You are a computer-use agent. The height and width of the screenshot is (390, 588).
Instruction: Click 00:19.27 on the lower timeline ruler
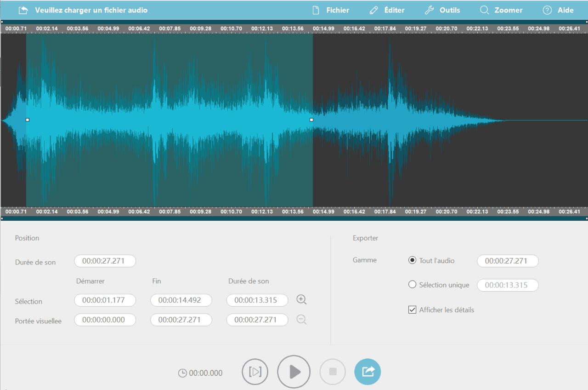(416, 212)
